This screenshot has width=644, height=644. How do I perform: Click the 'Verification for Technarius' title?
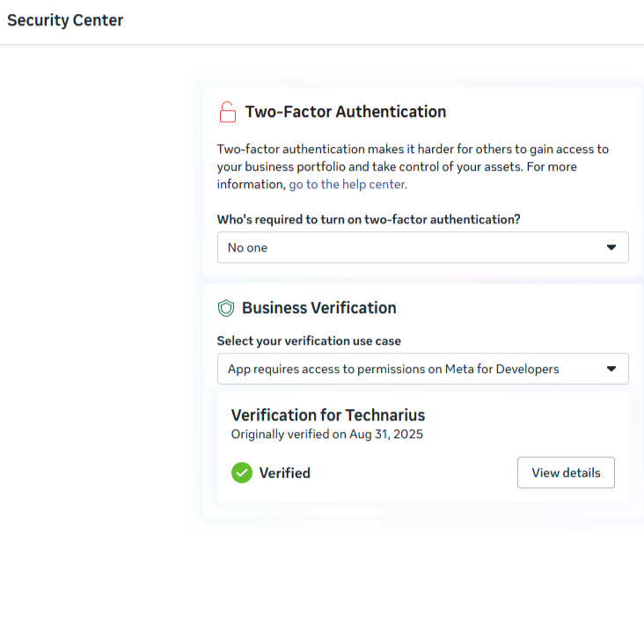(x=328, y=415)
